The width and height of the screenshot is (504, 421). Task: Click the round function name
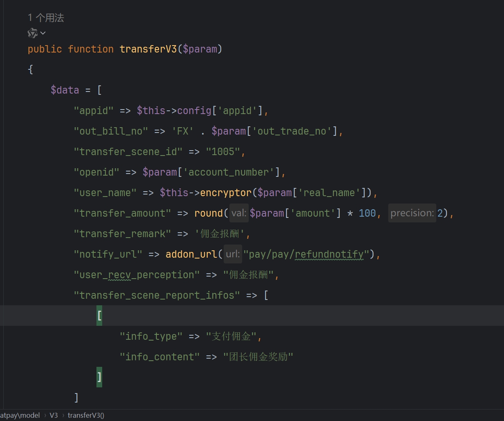coord(208,213)
